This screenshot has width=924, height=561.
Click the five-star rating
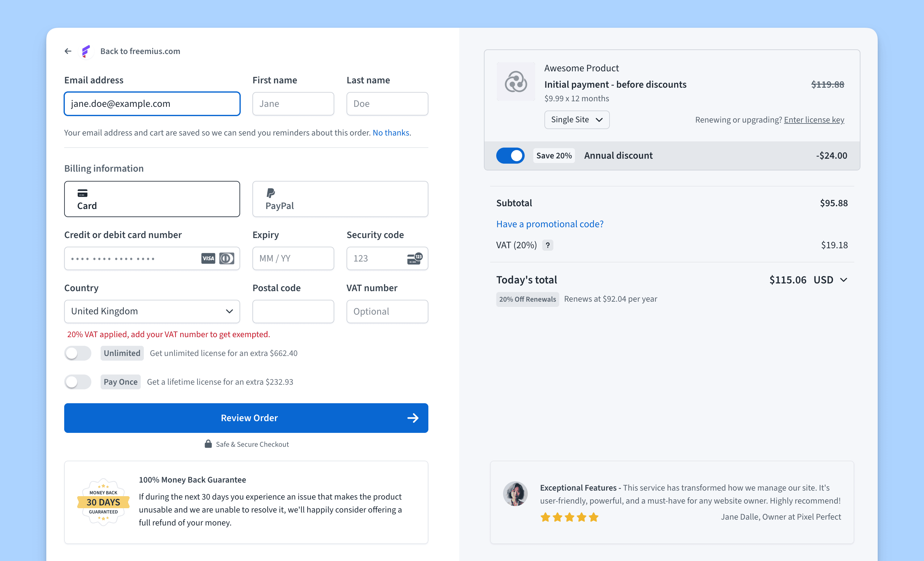point(569,517)
